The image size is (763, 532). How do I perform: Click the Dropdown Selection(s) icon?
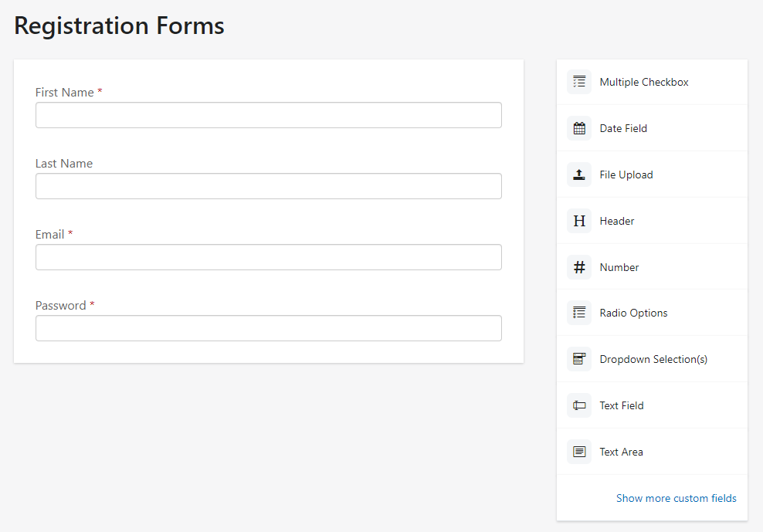(x=579, y=359)
